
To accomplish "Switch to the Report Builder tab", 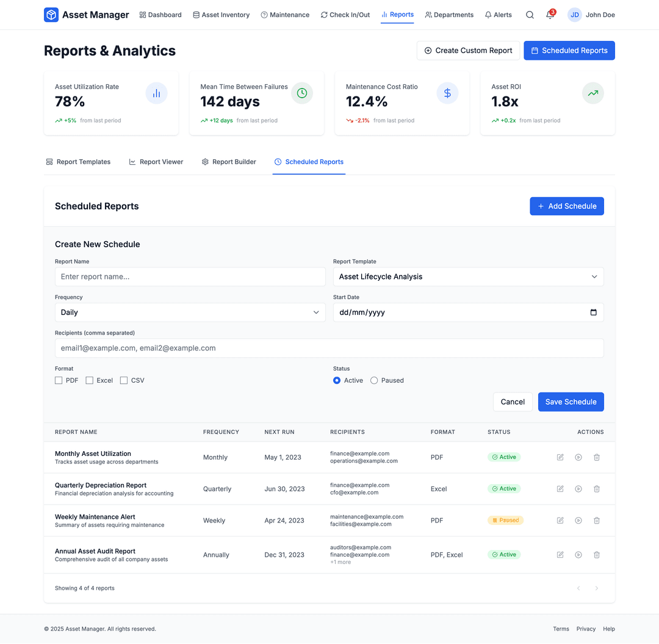I will click(229, 162).
